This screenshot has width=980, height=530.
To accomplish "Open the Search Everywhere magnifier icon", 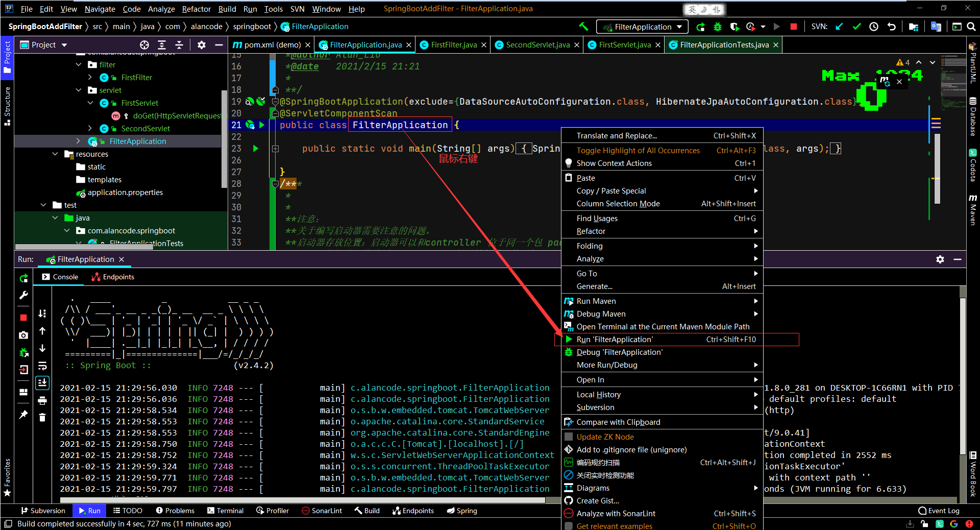I will coord(971,27).
